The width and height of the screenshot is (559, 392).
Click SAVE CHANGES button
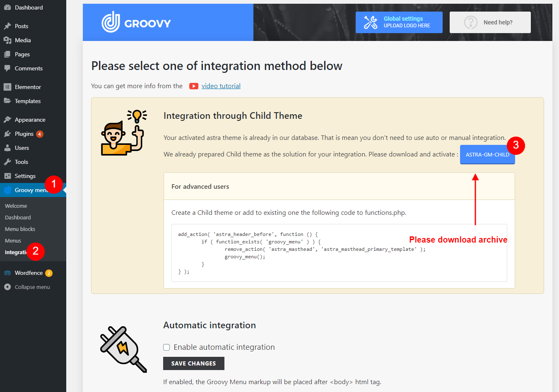(x=194, y=363)
